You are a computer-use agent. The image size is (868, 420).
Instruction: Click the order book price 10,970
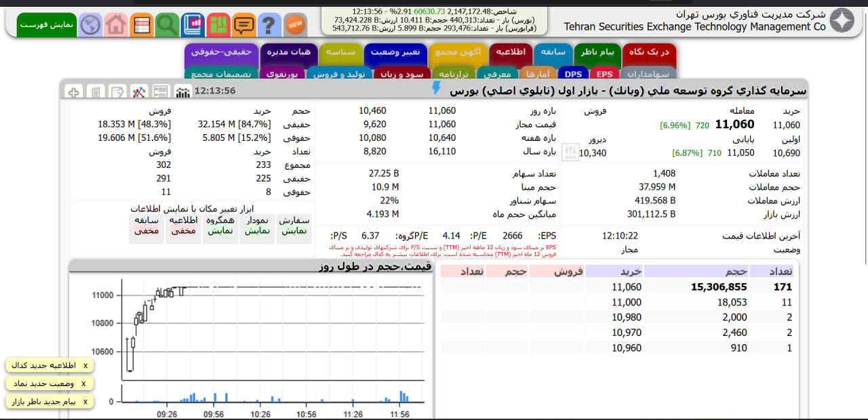point(626,333)
